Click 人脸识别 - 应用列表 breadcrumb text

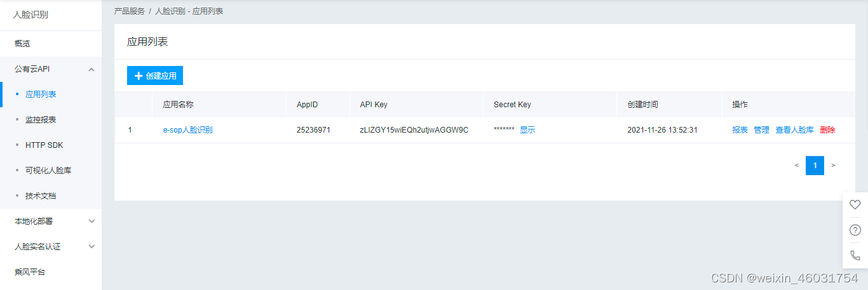(189, 11)
